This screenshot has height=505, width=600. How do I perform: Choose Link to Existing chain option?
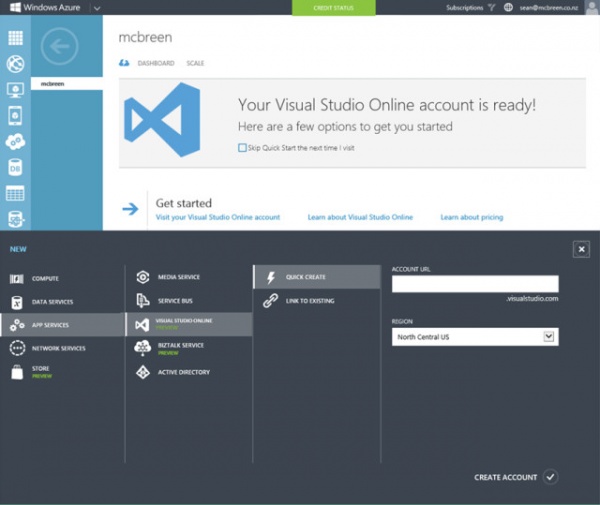coord(317,301)
